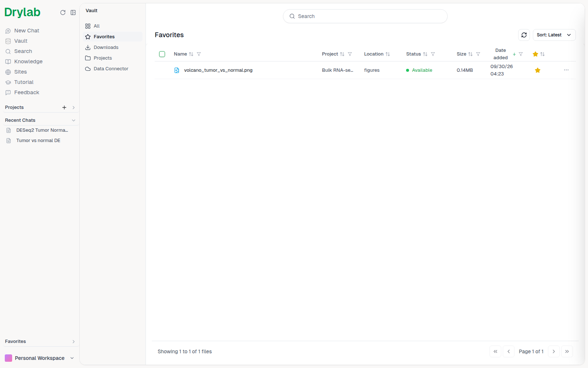The height and width of the screenshot is (368, 588).
Task: Go to the next page of files
Action: pyautogui.click(x=554, y=351)
